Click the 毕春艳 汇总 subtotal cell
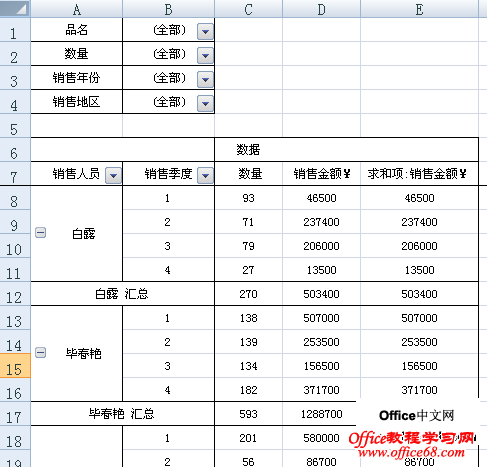The height and width of the screenshot is (467, 487). click(x=122, y=414)
